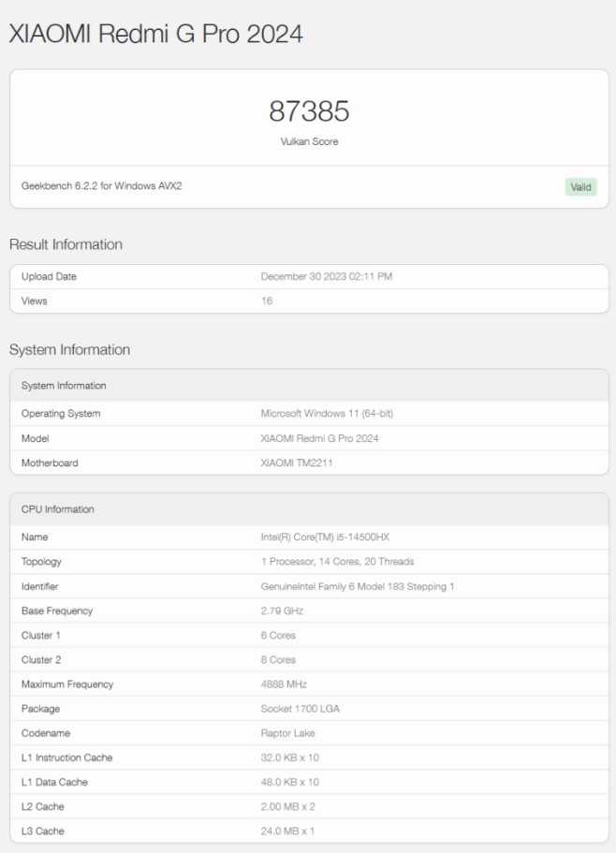Click the Geekbench 6.2.2 for Windows AVX2 text
This screenshot has width=616, height=853.
coord(101,186)
